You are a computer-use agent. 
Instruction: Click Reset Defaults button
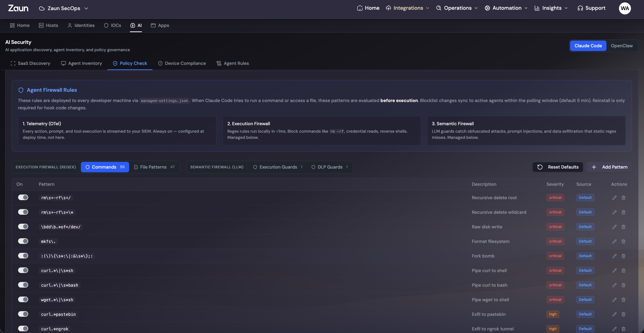coord(558,167)
